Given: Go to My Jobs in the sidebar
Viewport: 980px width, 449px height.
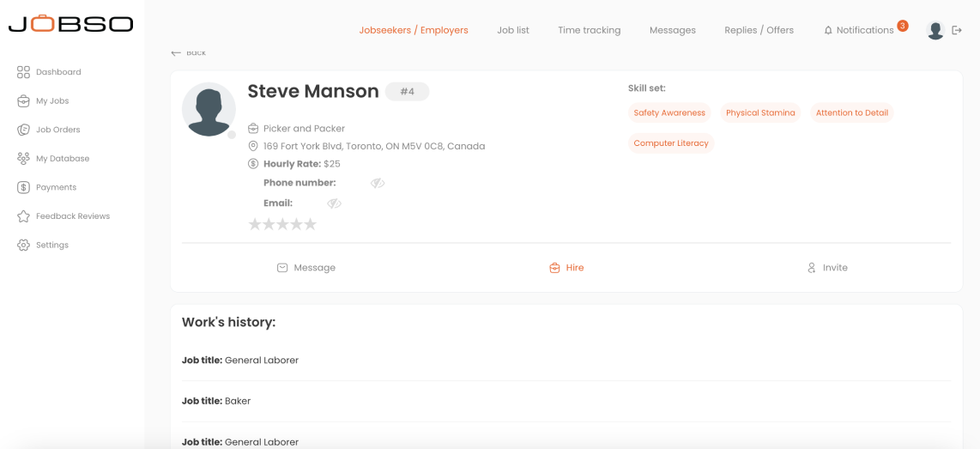Looking at the screenshot, I should coord(52,100).
